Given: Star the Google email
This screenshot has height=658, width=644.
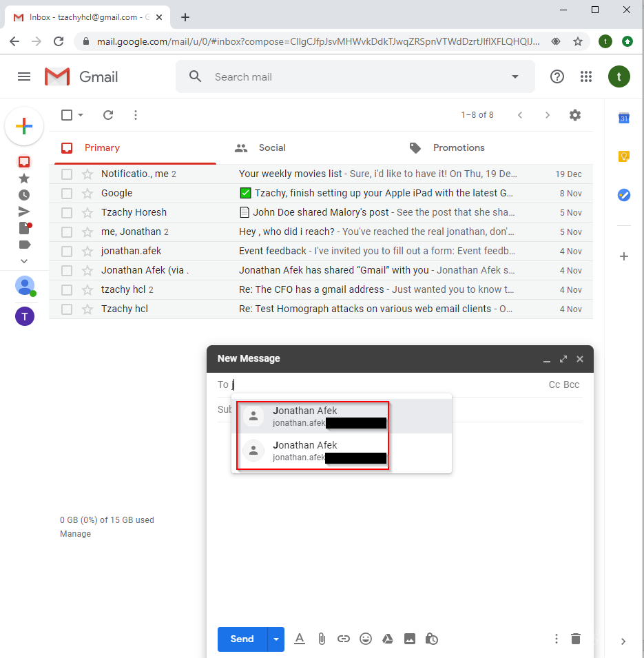Looking at the screenshot, I should coord(87,193).
